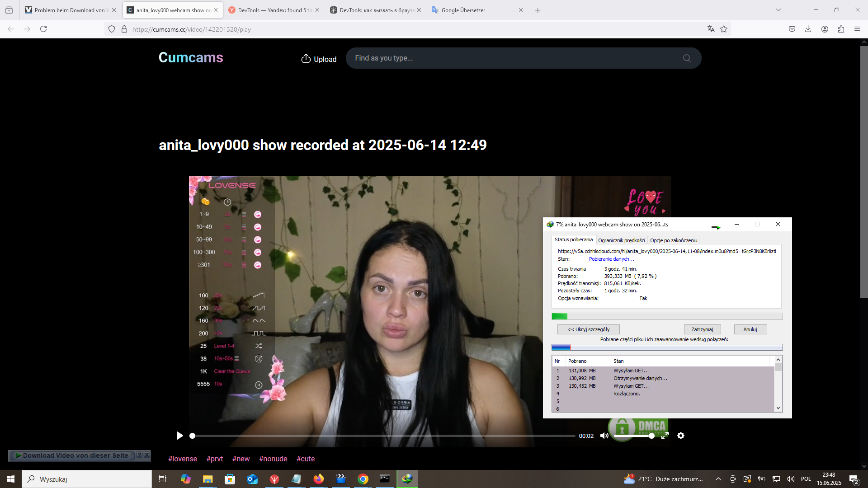Switch to Ogranicznik prędkości tab
Screen dimensions: 868x488
621,240
